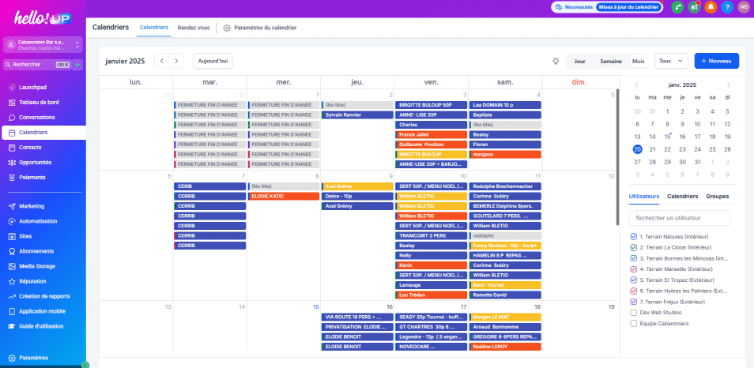Open the user profile avatar
Viewport: 754px width, 368px height.
click(x=743, y=7)
